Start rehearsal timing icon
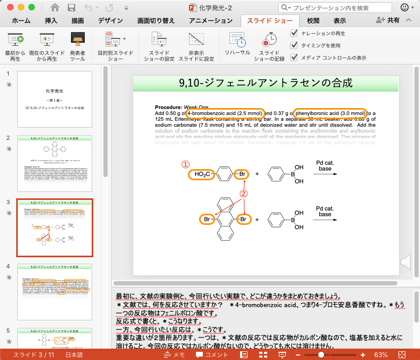420x360 pixels. 237,39
